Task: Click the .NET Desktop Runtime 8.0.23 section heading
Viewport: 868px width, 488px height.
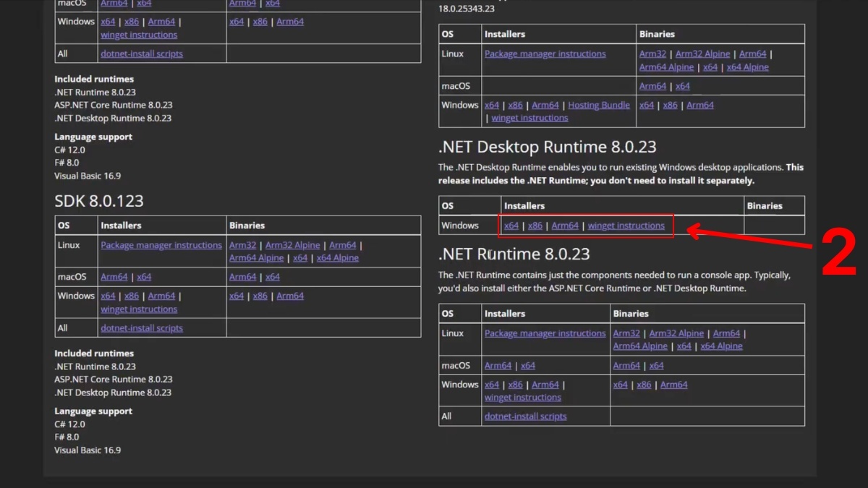Action: pos(548,147)
